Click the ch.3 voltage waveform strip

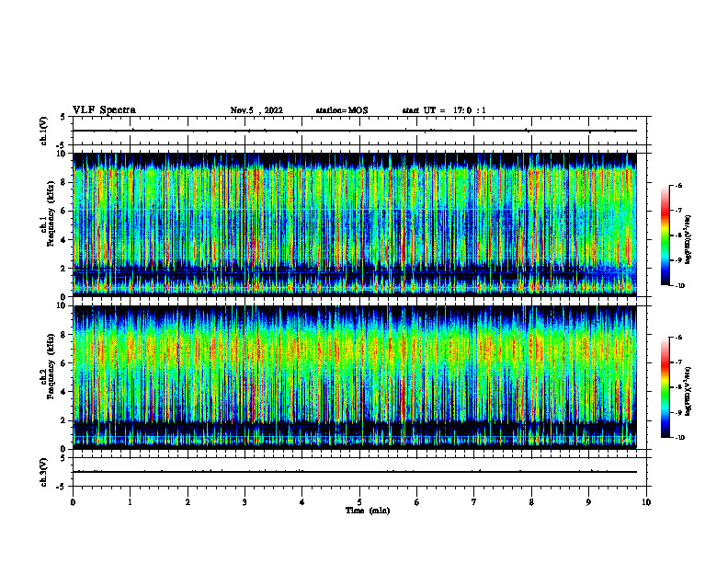359,472
